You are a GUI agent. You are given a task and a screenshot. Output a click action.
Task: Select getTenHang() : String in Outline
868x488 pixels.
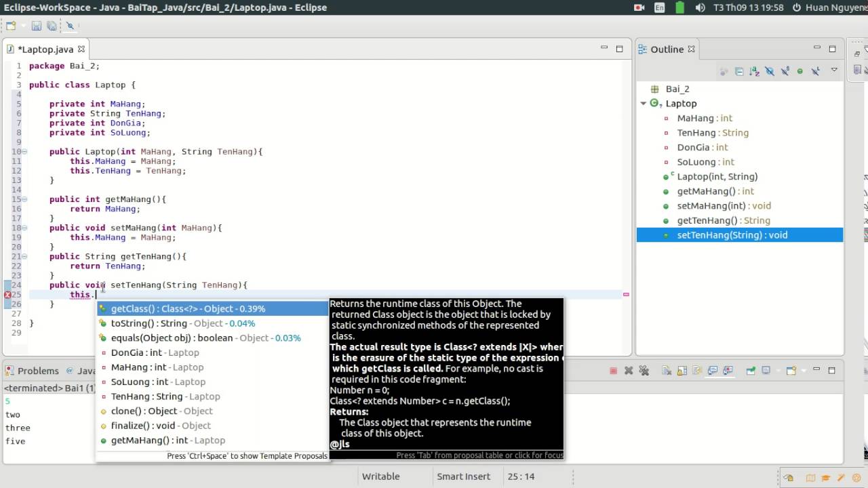(x=724, y=220)
